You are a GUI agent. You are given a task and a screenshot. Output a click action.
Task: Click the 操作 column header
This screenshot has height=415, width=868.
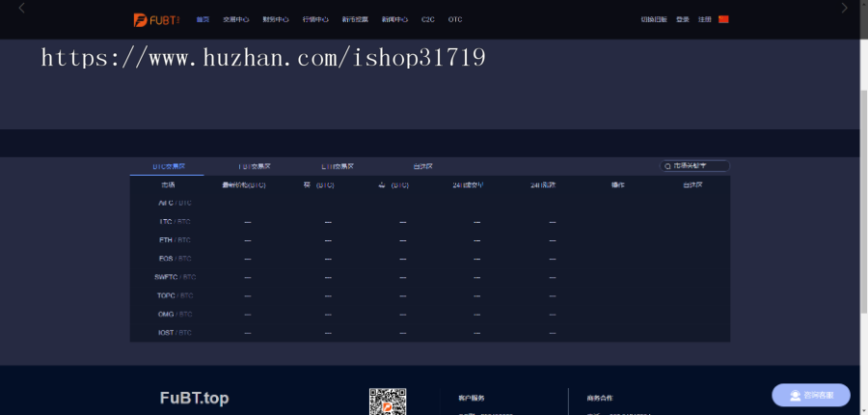(x=618, y=185)
